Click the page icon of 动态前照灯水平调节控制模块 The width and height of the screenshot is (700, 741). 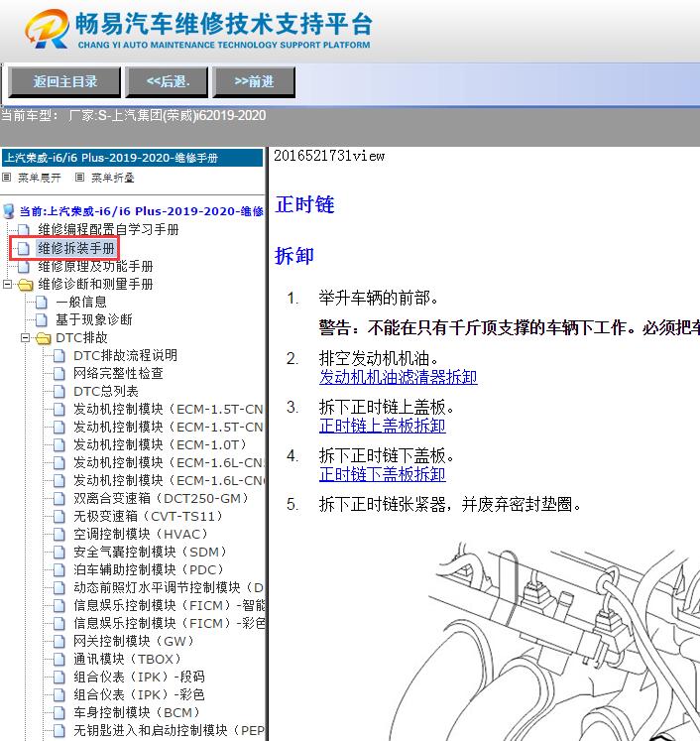tap(59, 587)
